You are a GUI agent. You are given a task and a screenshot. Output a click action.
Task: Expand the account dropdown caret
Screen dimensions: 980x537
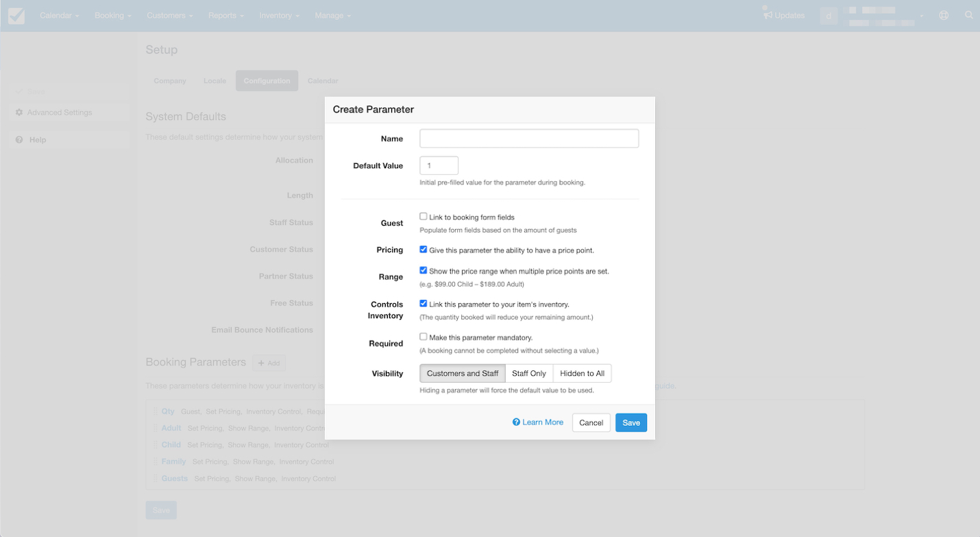(x=922, y=16)
